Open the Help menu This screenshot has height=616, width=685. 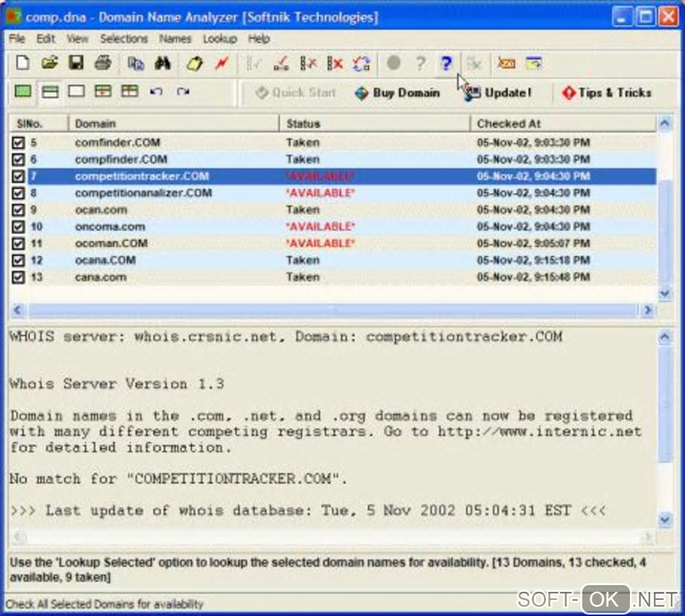pyautogui.click(x=259, y=39)
